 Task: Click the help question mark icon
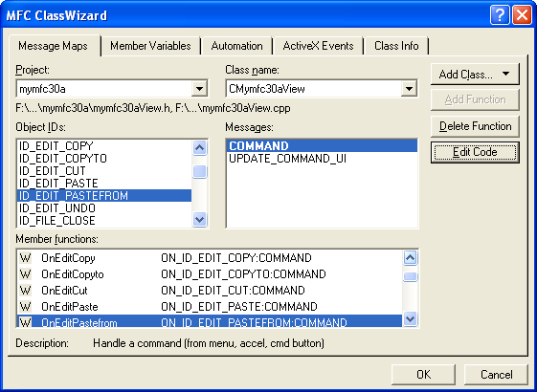pos(500,15)
